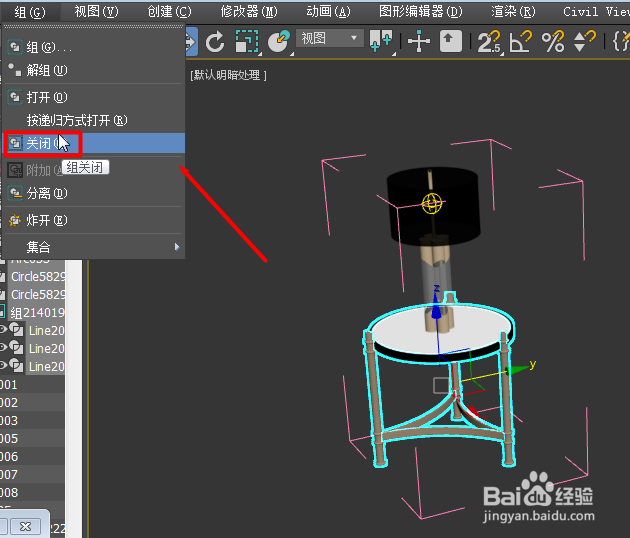
Task: Select the row ending in 003
Action: pos(32,421)
